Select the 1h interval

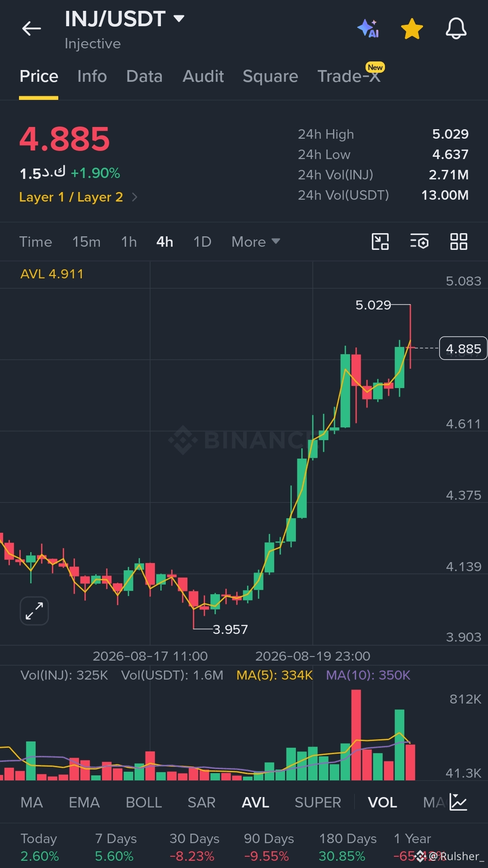[129, 242]
